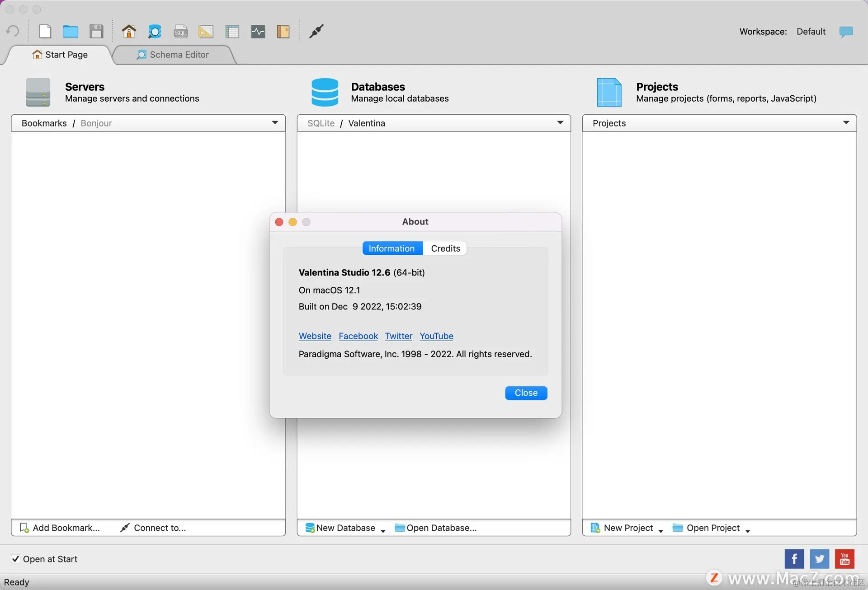
Task: Click the Home start page toolbar icon
Action: point(129,31)
